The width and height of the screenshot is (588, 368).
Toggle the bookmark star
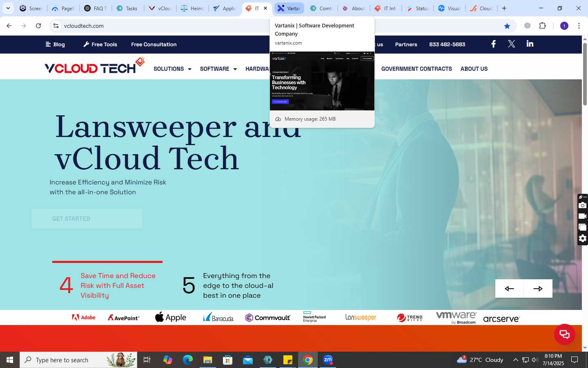(x=507, y=26)
